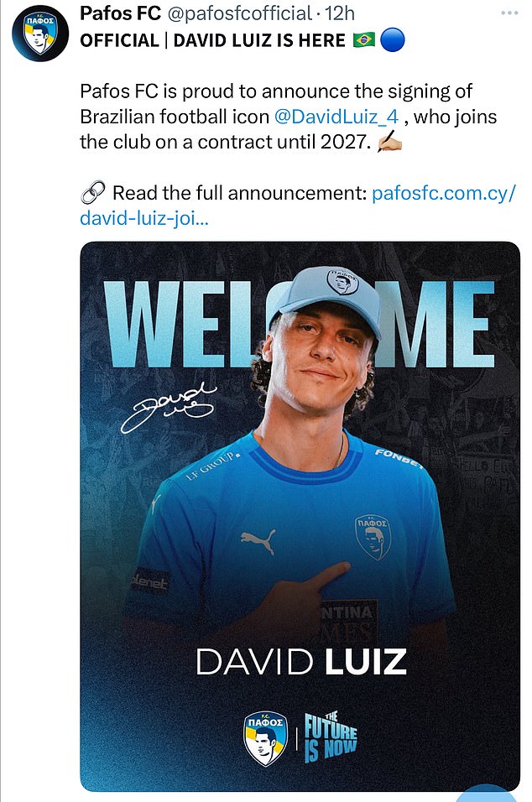
Task: Click the blue circle emoji in headline
Action: pos(393,40)
